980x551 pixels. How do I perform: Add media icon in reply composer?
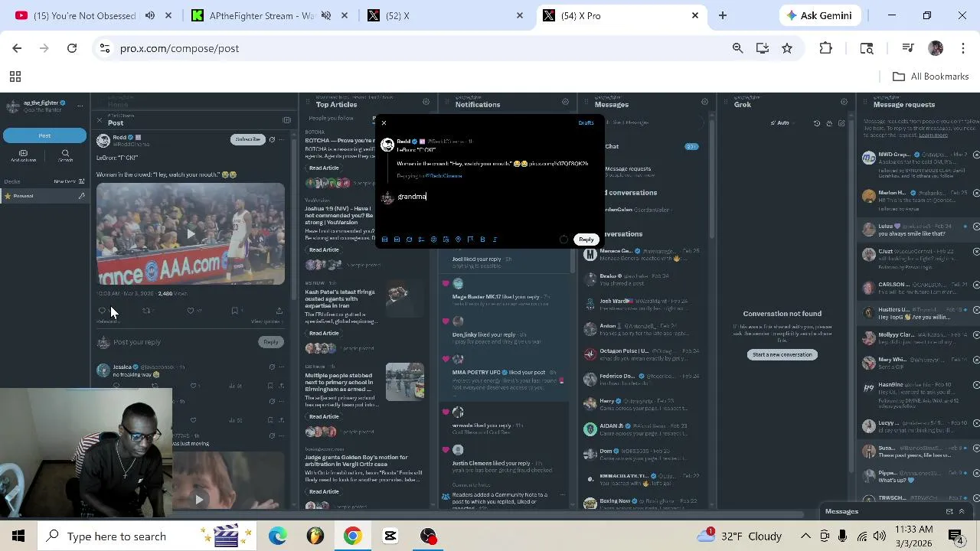[x=384, y=240]
